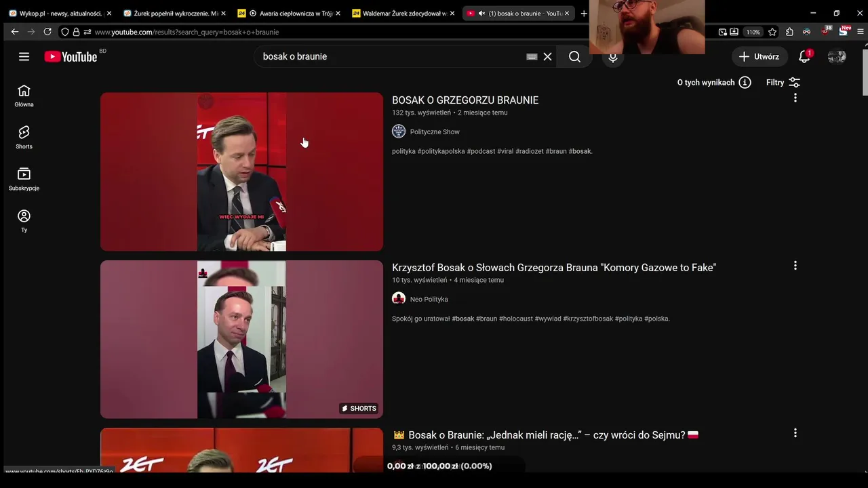Reset the 110% zoom level indicator
Image resolution: width=868 pixels, height=488 pixels.
coord(753,32)
